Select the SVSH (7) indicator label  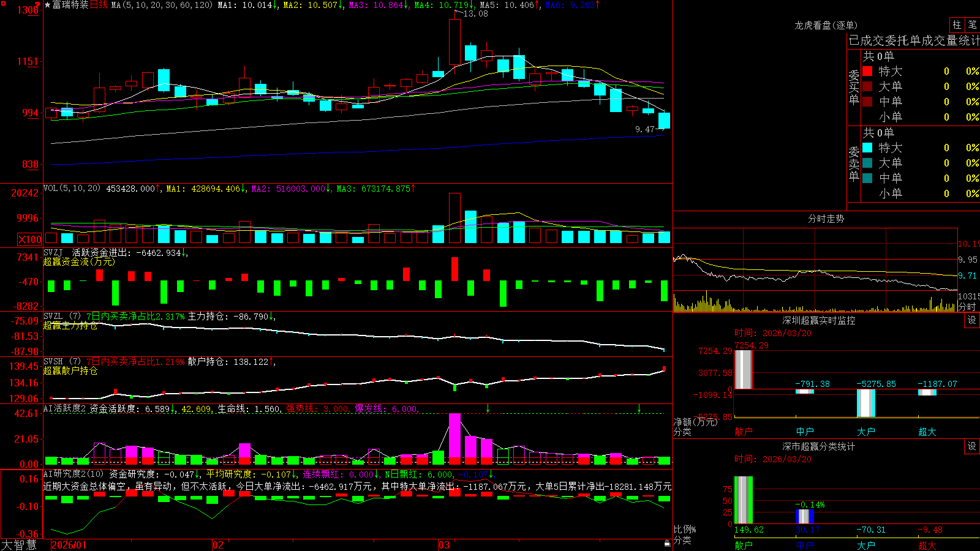[62, 361]
